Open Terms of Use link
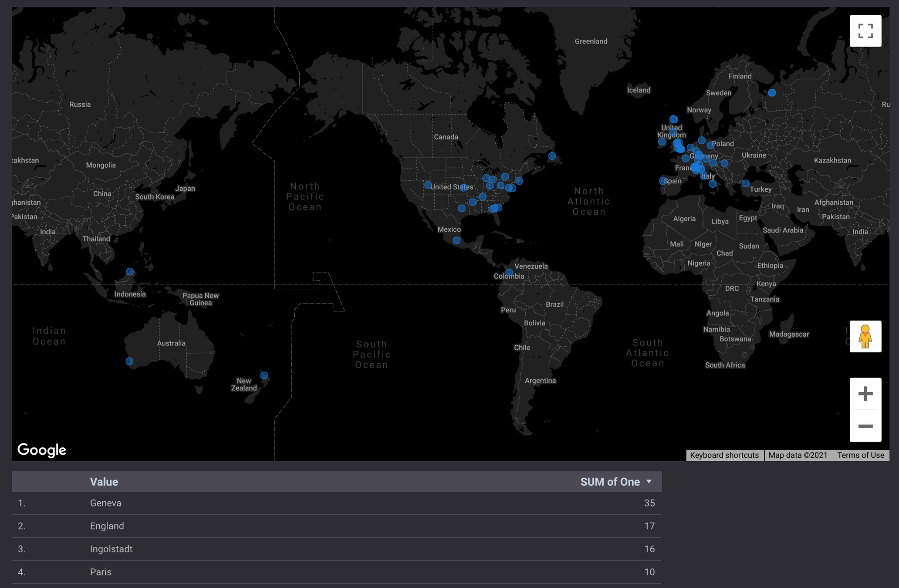Image resolution: width=899 pixels, height=588 pixels. 860,455
